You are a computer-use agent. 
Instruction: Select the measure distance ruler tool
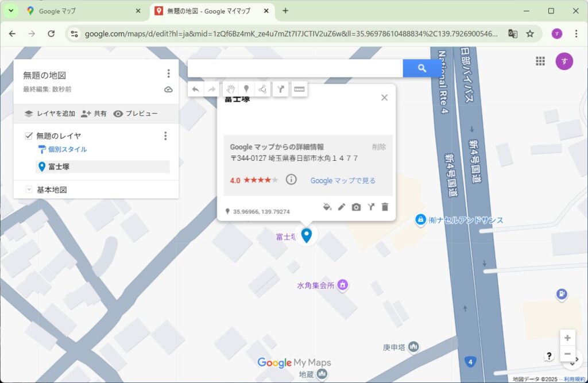pyautogui.click(x=299, y=89)
